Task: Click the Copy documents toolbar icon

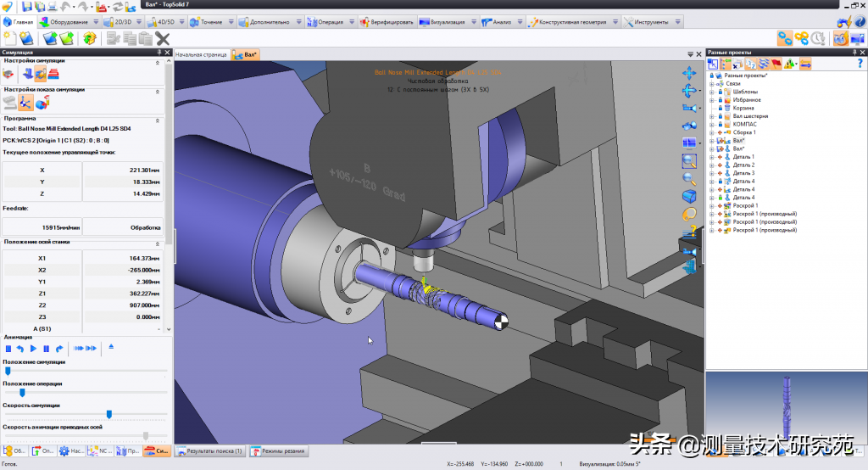Action: [130, 39]
